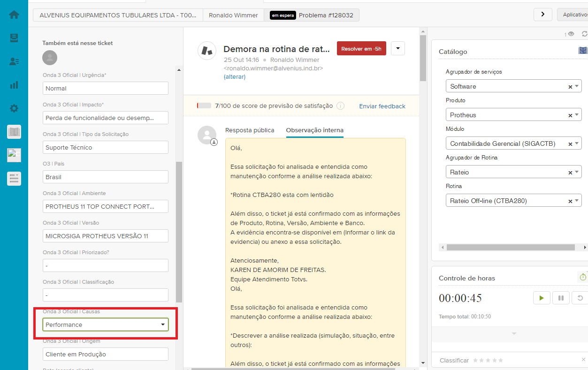
Task: Click the commenter avatar beside the reply box
Action: click(207, 135)
